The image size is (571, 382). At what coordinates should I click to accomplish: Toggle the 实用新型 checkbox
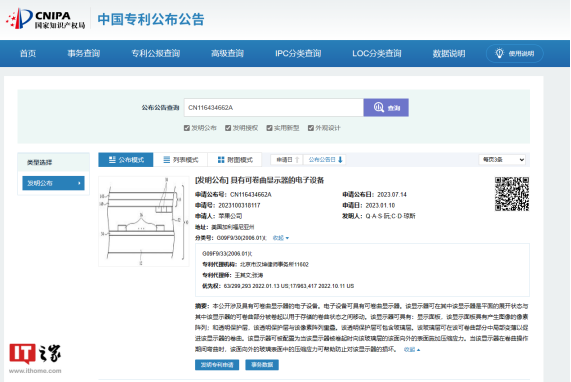click(x=269, y=128)
